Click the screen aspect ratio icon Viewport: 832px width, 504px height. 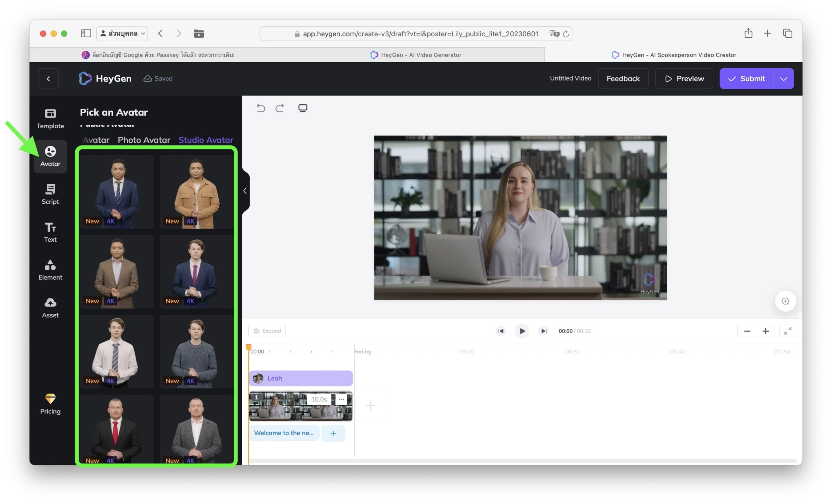303,108
